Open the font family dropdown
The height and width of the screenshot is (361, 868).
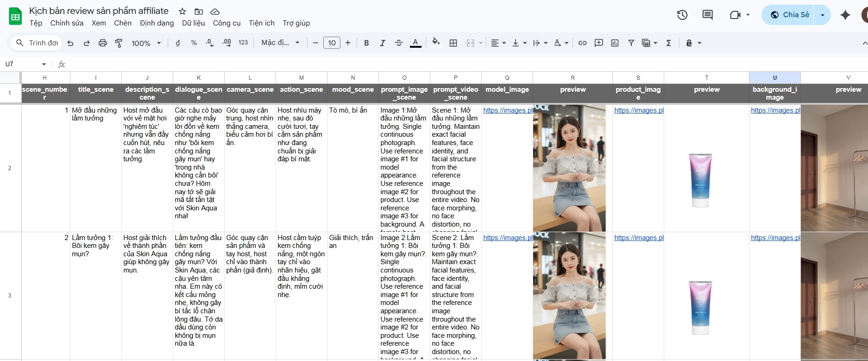coord(280,43)
